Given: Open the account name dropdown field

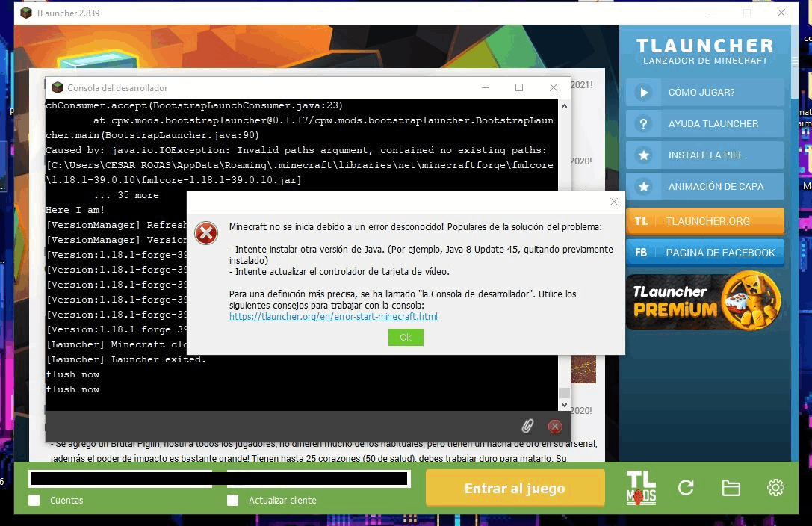Looking at the screenshot, I should tap(121, 479).
